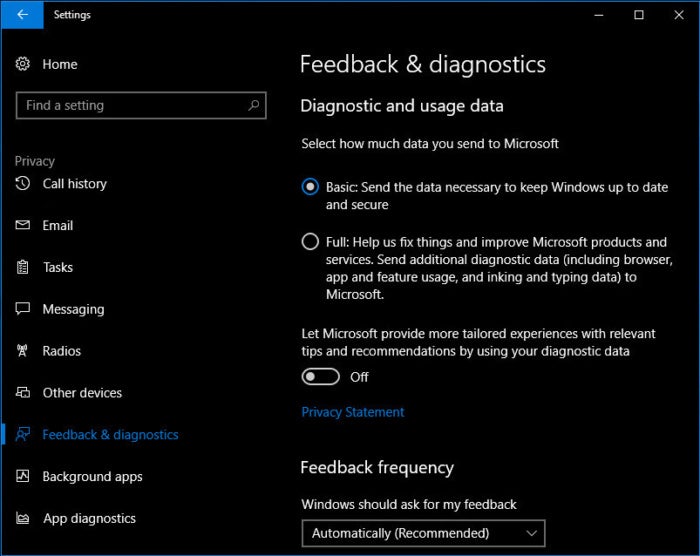Click the Find a setting search box
Screen dimensions: 700x556
click(141, 105)
